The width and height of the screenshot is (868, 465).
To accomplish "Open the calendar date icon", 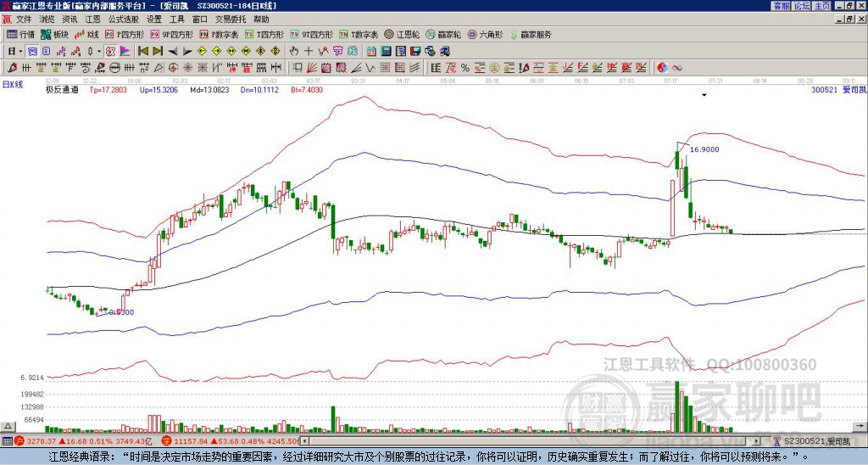I will tap(371, 52).
